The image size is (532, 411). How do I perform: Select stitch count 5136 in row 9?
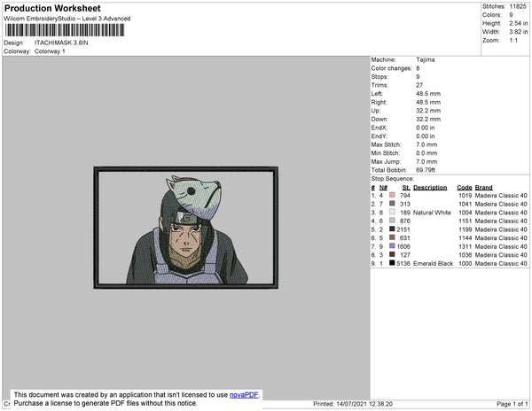[x=403, y=263]
